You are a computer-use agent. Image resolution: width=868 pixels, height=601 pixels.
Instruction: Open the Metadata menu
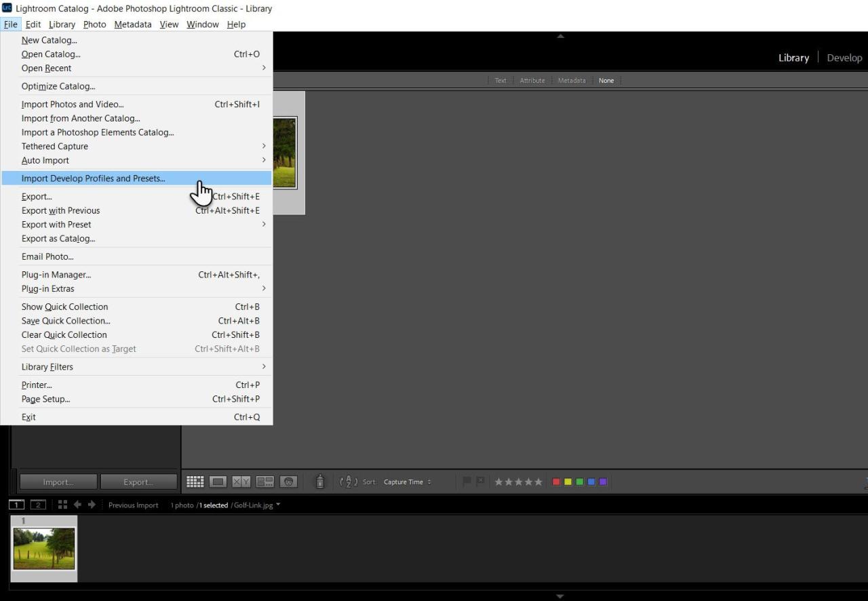pyautogui.click(x=133, y=24)
